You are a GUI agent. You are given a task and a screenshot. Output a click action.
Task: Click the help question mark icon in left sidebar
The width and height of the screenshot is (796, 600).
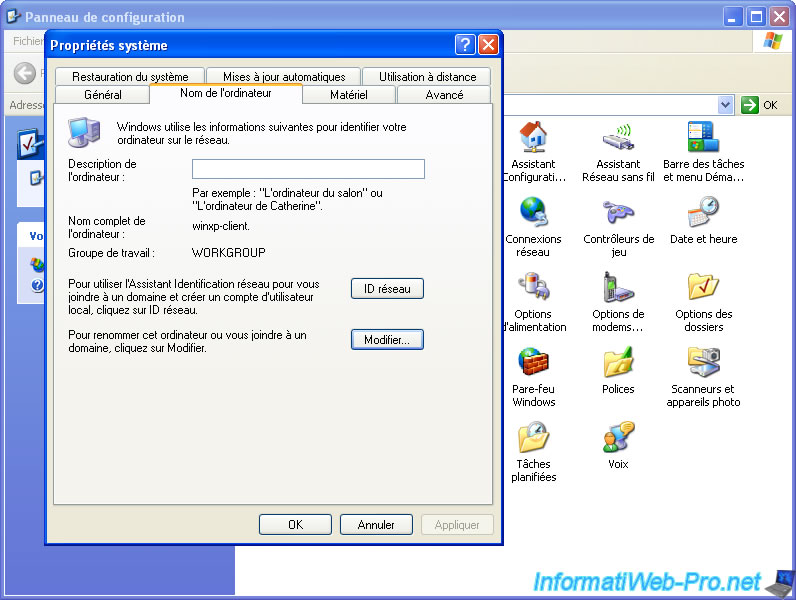click(37, 285)
